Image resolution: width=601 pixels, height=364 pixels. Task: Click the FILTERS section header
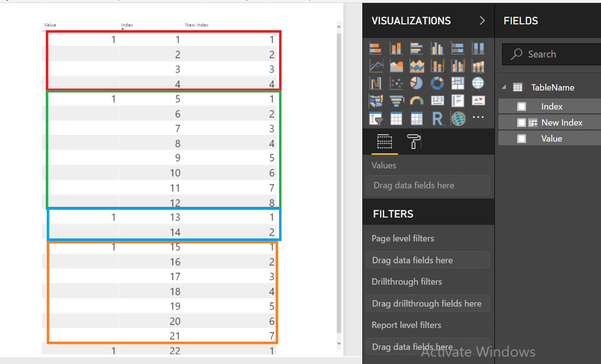point(393,214)
